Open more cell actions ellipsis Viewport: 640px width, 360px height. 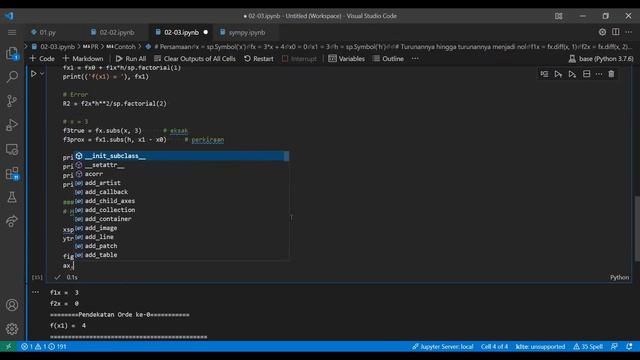599,74
